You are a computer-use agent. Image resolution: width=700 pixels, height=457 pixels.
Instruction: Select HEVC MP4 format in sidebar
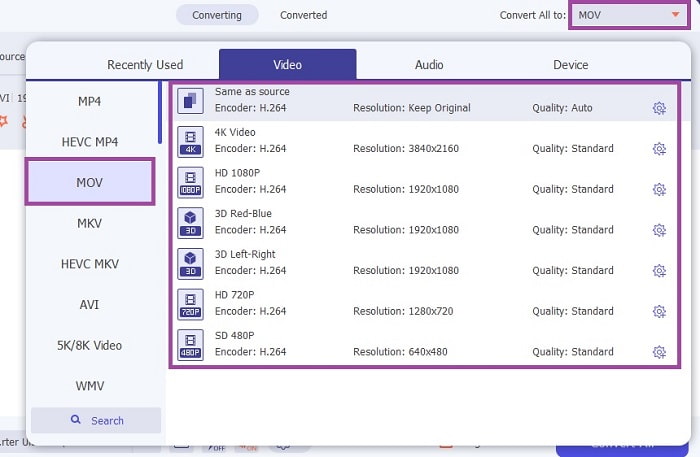pyautogui.click(x=90, y=142)
